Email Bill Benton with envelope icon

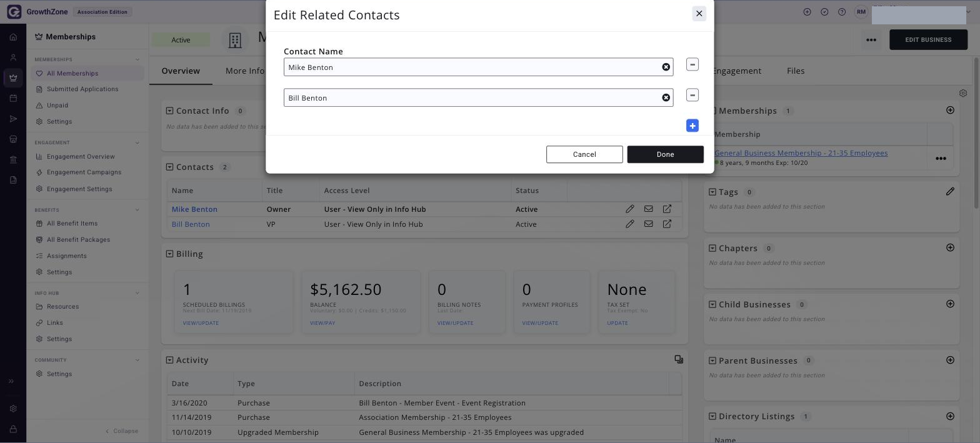[648, 224]
